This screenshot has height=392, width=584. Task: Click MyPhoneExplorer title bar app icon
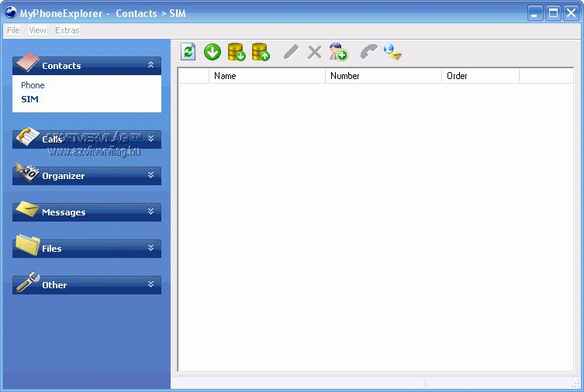click(11, 12)
